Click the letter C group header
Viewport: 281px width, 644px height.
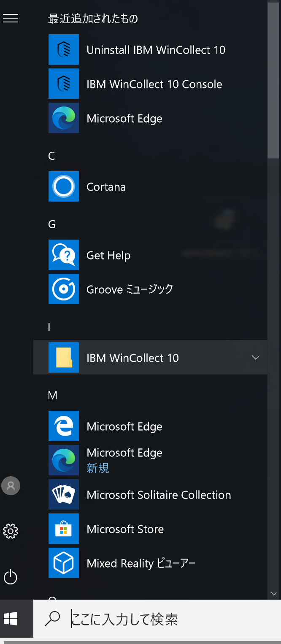pos(51,156)
